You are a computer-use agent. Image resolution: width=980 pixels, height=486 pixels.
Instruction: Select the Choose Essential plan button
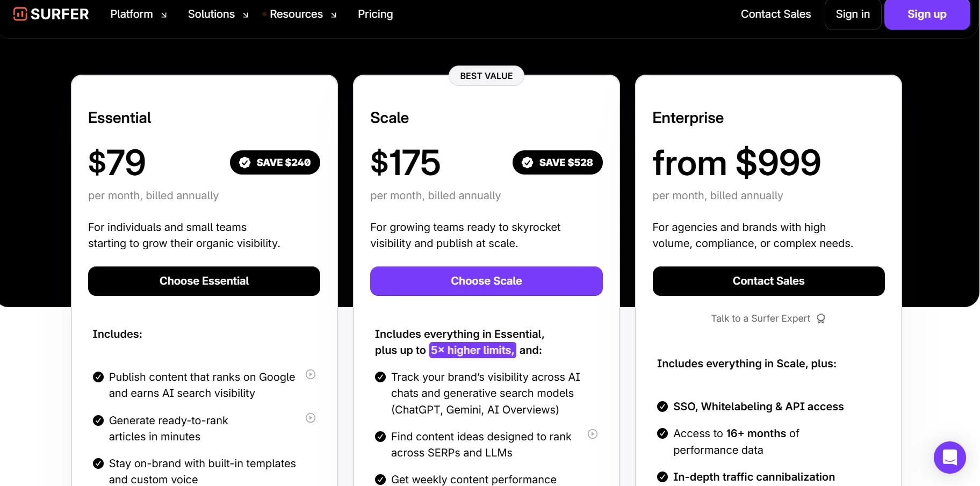(204, 281)
